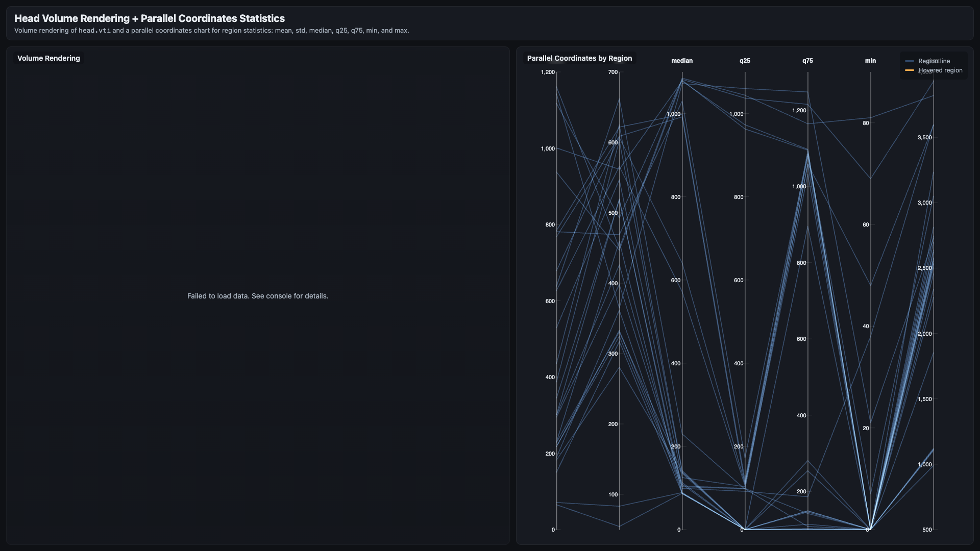Screen dimensions: 980x551
Task: Select the q25 axis header
Action: click(x=745, y=61)
